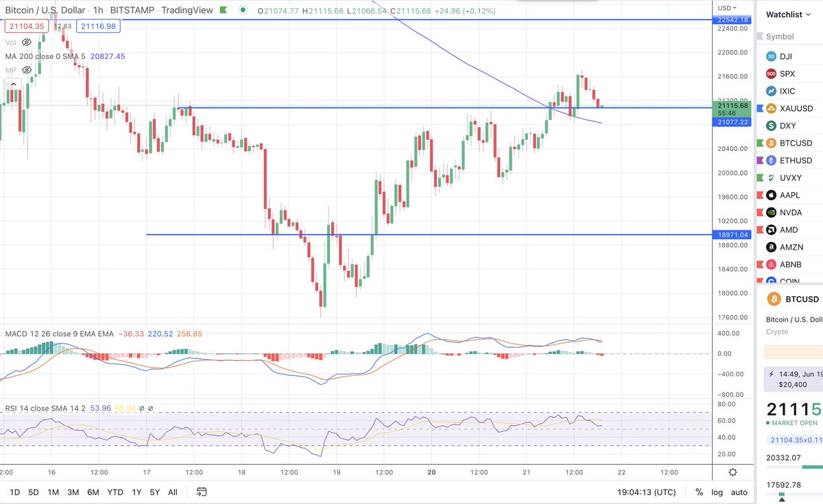This screenshot has height=504, width=823.
Task: Click the DXY dollar icon
Action: tap(771, 125)
